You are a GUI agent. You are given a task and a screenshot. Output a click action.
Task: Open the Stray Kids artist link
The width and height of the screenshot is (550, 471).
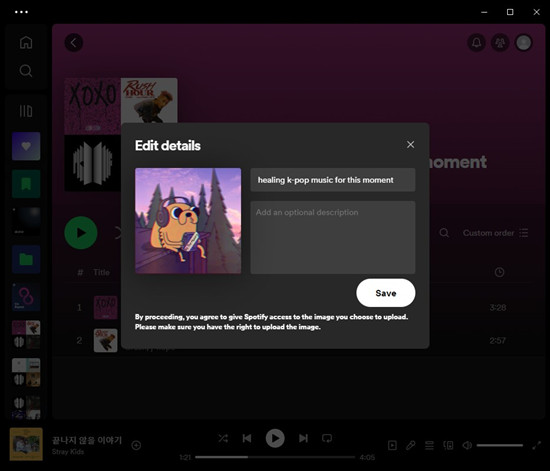(68, 452)
